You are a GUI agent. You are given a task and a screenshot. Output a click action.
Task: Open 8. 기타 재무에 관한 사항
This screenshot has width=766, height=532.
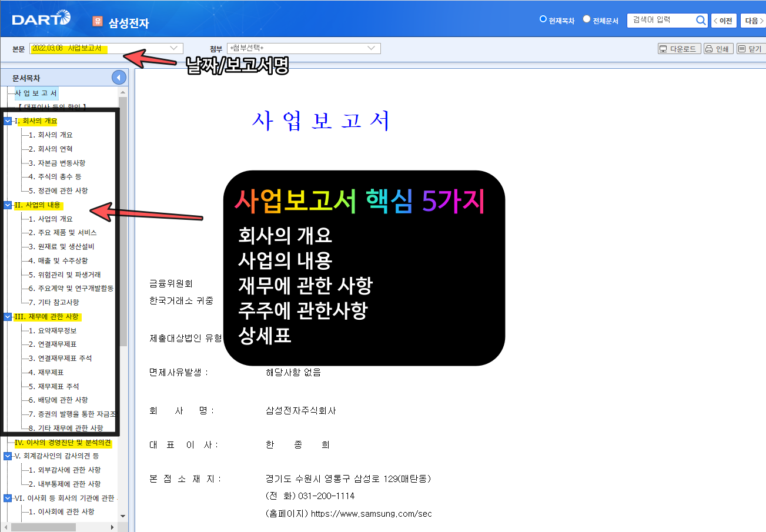66,429
